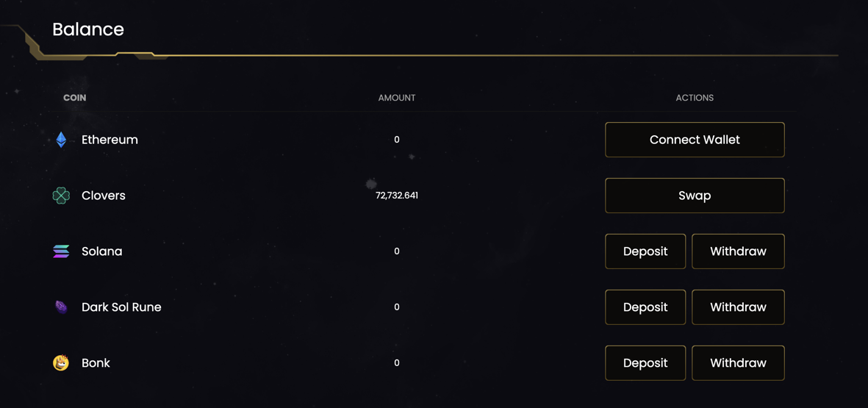The image size is (868, 408).
Task: Click the Solana striped logo icon
Action: pyautogui.click(x=61, y=251)
